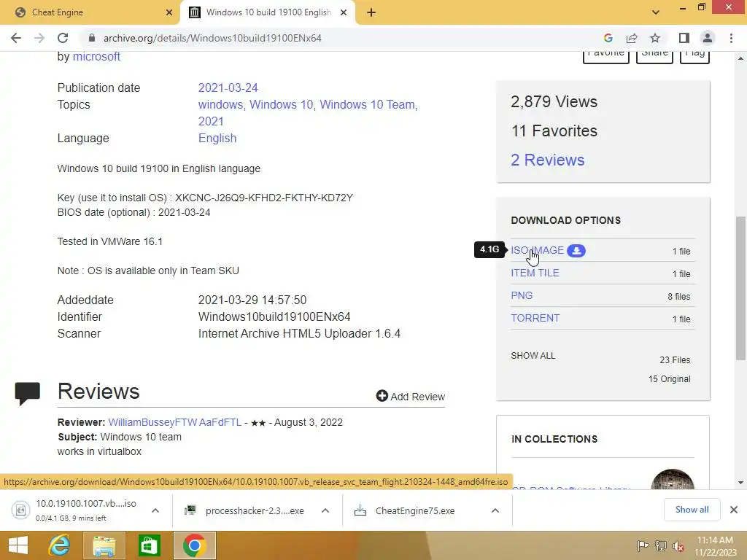
Task: Open the PNG download option
Action: (x=522, y=295)
